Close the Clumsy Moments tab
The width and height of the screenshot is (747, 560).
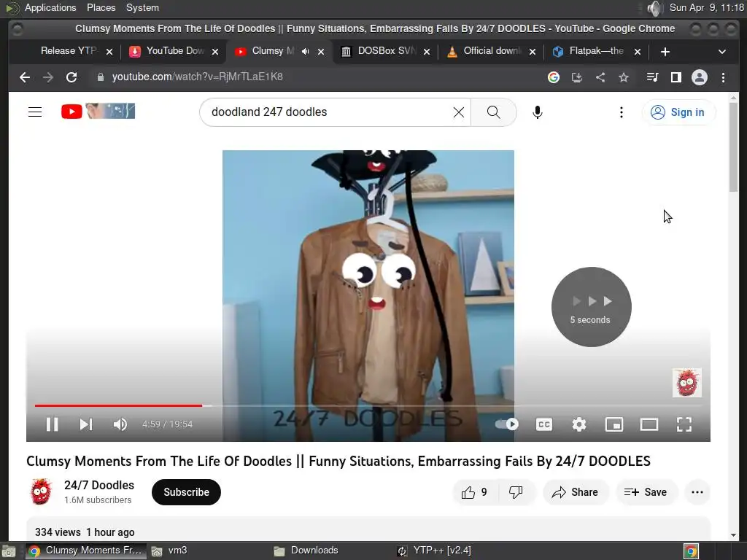(x=321, y=52)
